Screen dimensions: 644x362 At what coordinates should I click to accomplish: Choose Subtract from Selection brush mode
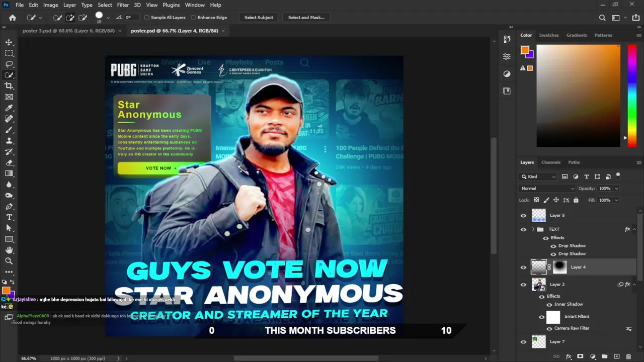[83, 18]
